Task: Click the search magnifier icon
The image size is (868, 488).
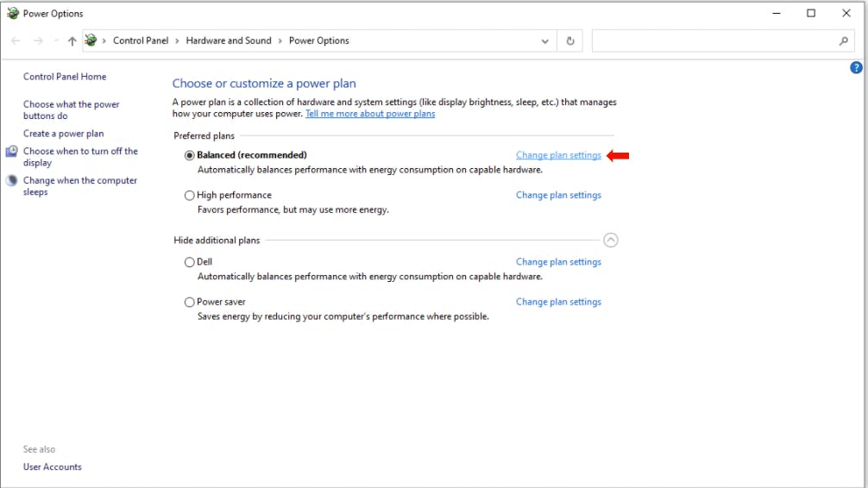Action: (843, 41)
